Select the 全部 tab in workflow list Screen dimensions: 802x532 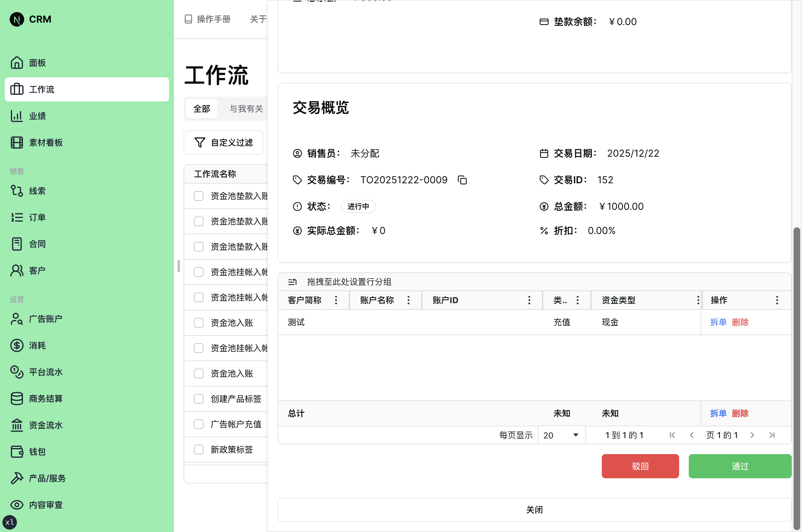click(201, 109)
